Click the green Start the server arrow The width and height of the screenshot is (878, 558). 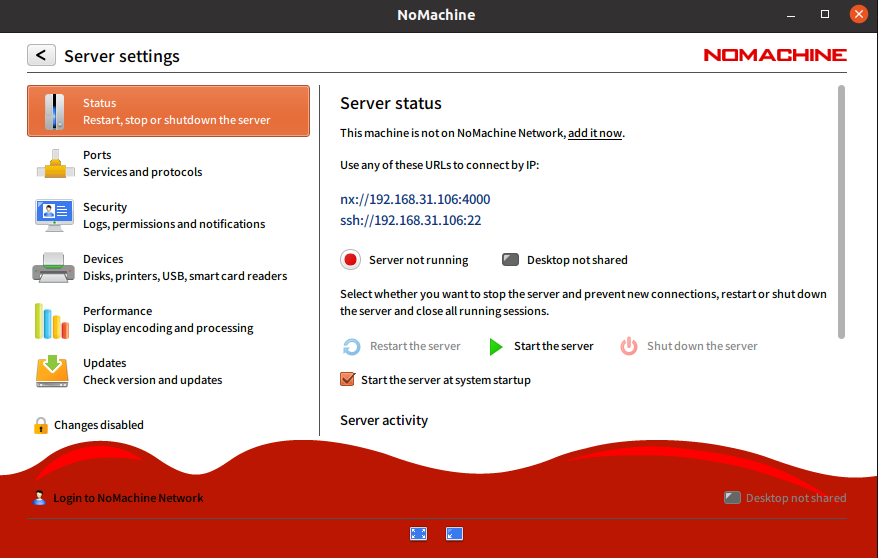(496, 346)
